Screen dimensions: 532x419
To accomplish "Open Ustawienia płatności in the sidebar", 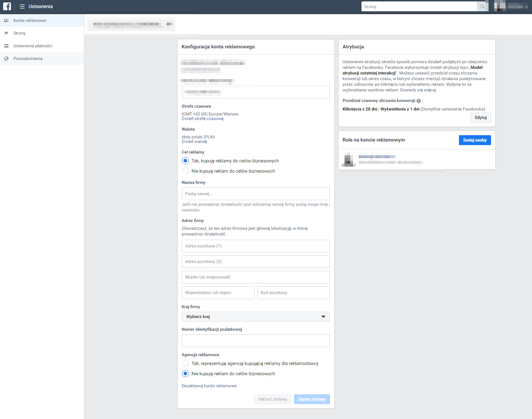I will 33,46.
